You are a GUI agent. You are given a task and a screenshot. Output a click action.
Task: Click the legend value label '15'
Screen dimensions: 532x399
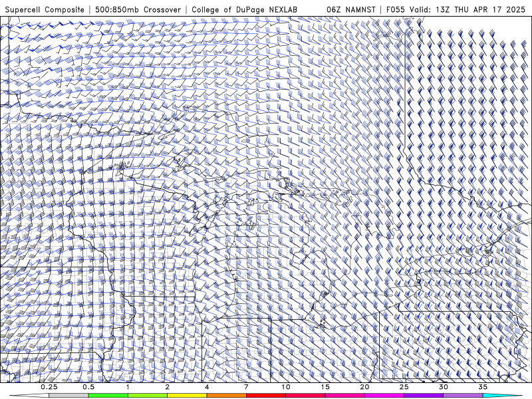tap(325, 387)
